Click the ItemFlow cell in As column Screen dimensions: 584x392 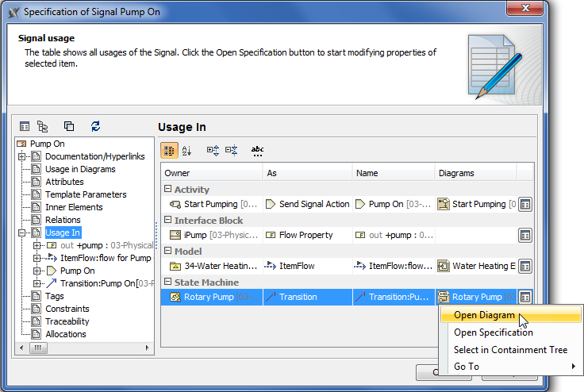pos(308,266)
